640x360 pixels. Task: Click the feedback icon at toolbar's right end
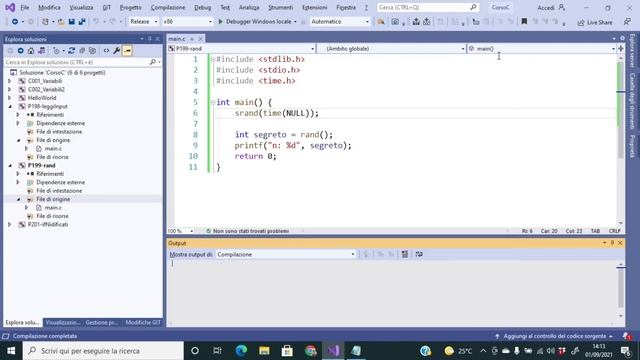627,22
